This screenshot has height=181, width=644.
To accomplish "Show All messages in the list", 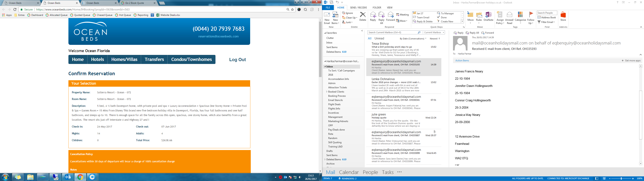I will point(369,38).
